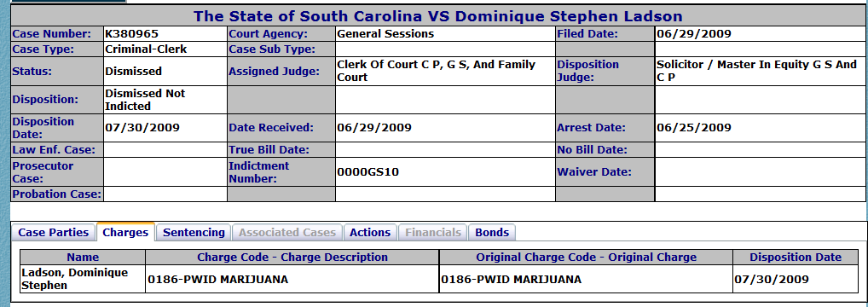Click the Original Charge Code column header
Image resolution: width=868 pixels, height=307 pixels.
click(587, 258)
